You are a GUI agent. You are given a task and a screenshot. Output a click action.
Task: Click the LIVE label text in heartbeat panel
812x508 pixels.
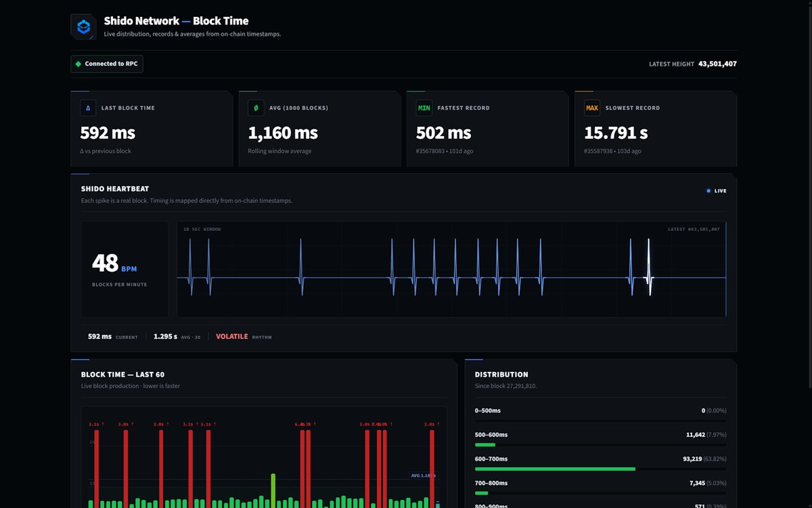[721, 191]
